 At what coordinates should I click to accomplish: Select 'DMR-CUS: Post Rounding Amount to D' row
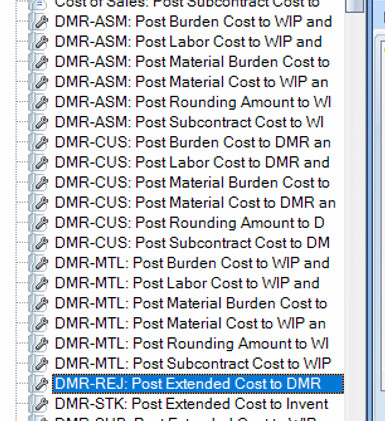coord(190,223)
